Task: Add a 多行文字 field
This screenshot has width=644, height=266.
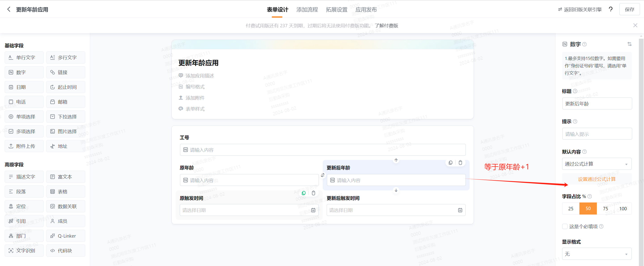Action: [66, 57]
